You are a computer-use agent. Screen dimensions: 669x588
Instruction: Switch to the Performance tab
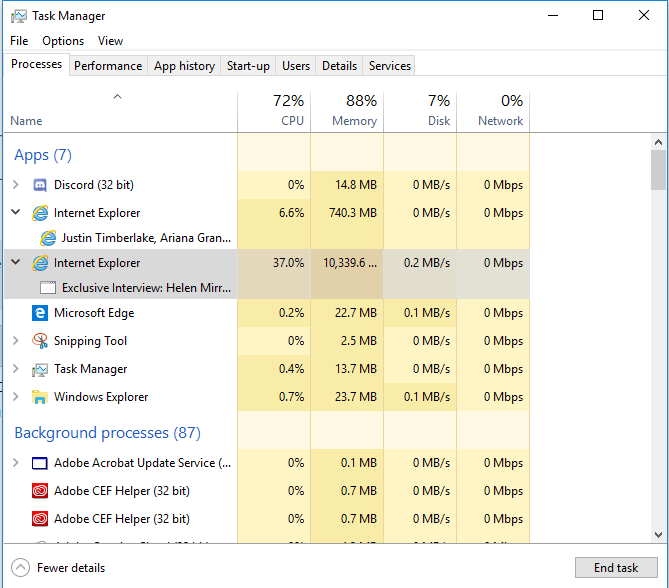(108, 66)
